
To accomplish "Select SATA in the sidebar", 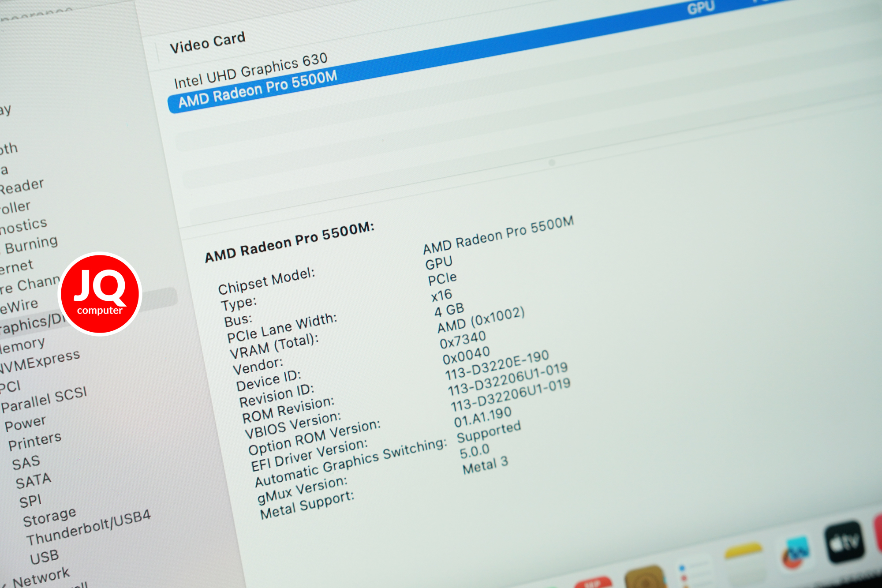I will coord(34,481).
